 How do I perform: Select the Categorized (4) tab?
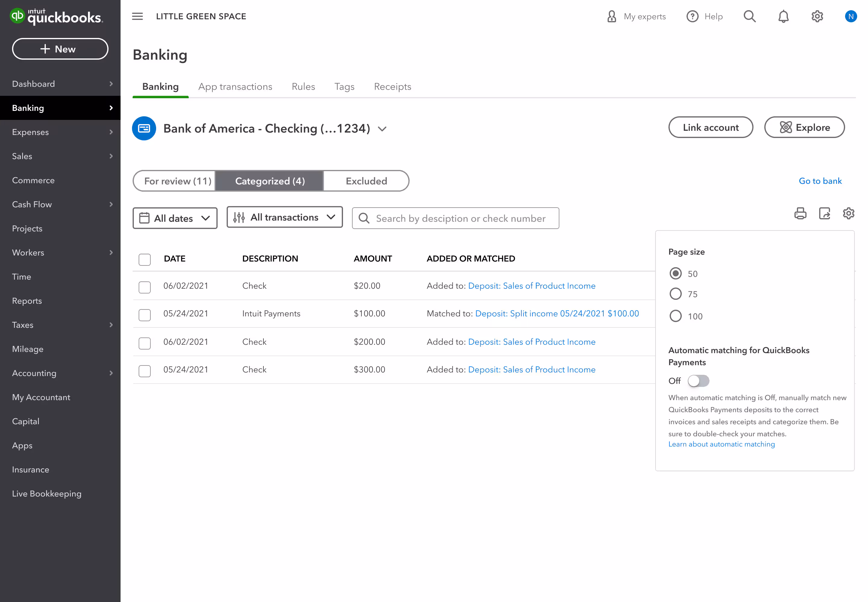click(x=270, y=181)
